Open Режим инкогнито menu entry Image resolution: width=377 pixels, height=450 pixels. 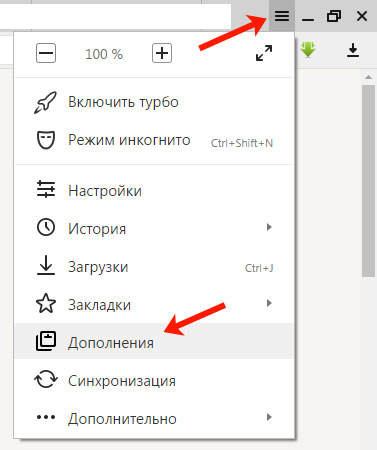154,140
